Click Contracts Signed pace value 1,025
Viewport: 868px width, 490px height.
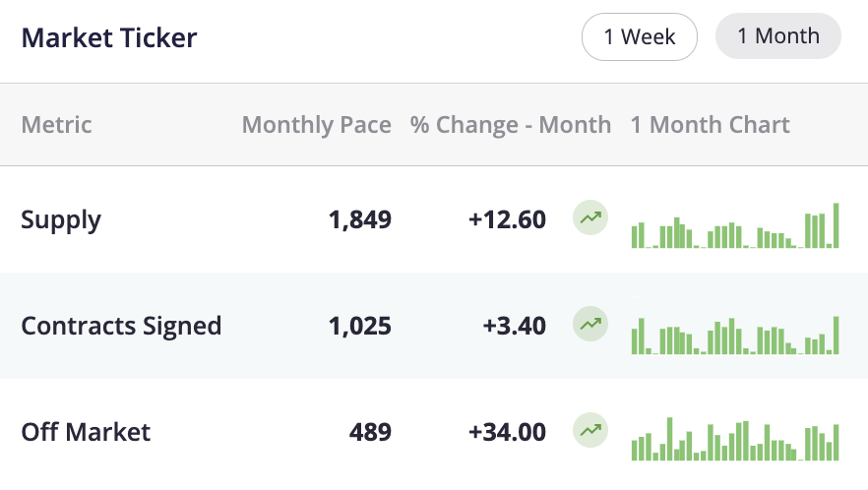coord(360,326)
